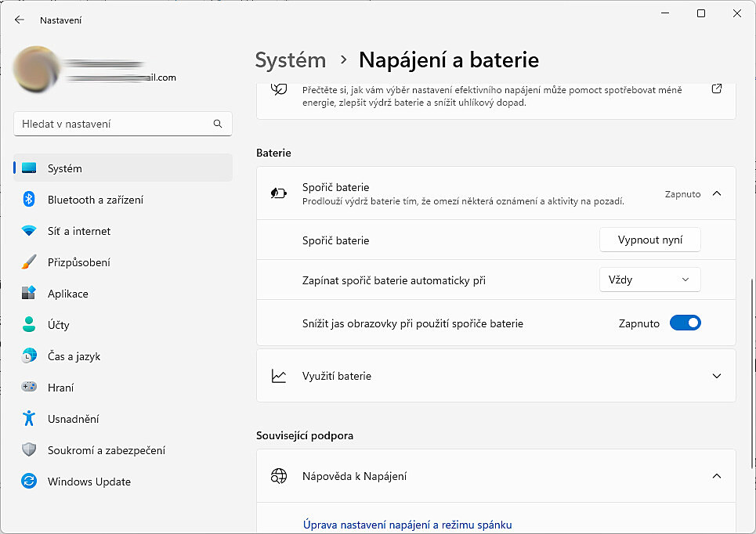This screenshot has height=534, width=756.
Task: Click the Hraní gamepad icon
Action: [x=29, y=388]
